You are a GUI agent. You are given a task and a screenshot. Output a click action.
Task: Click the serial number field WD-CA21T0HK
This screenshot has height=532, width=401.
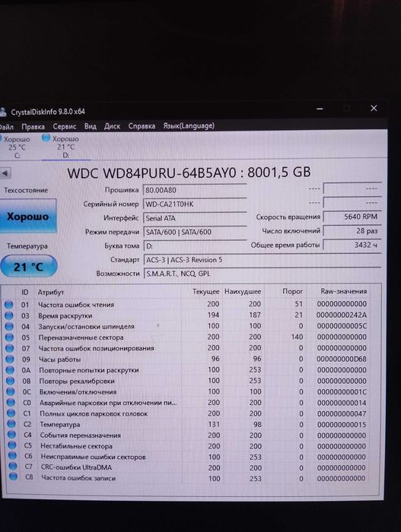195,204
